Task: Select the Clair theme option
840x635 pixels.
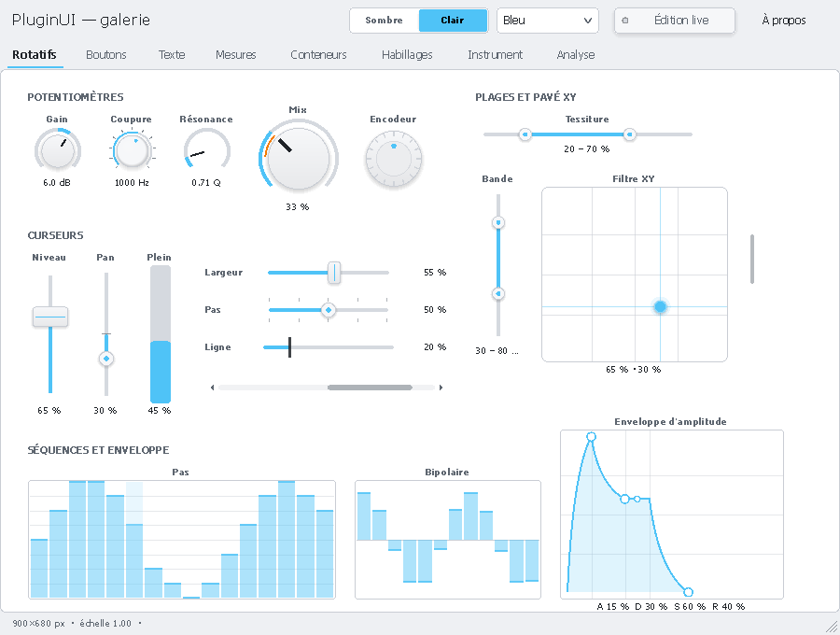Action: coord(453,21)
